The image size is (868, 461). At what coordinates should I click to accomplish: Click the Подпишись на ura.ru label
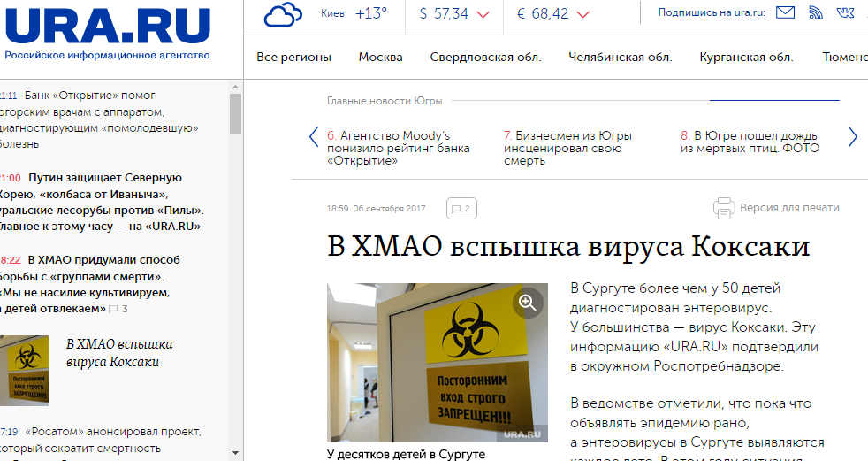[x=712, y=12]
